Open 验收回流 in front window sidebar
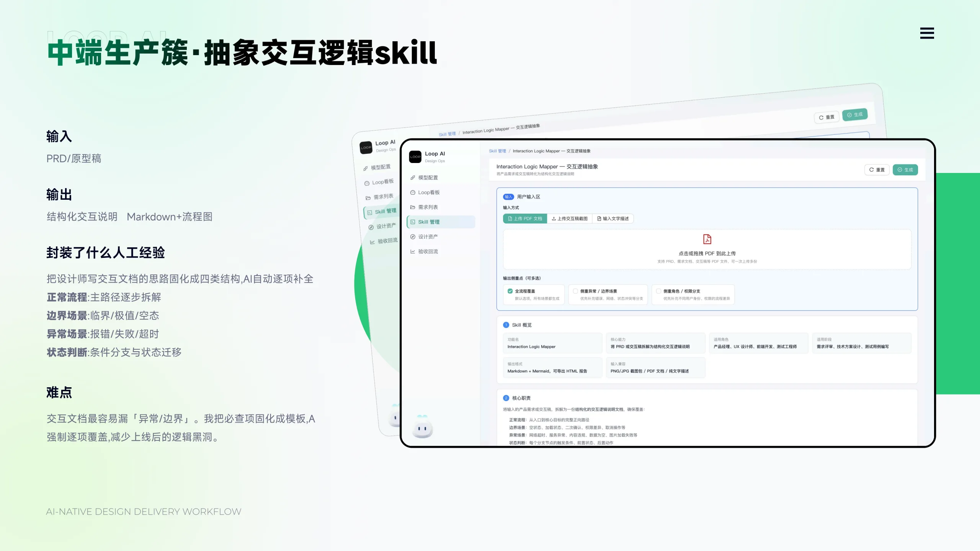Screen dimensions: 980x551 coord(428,251)
